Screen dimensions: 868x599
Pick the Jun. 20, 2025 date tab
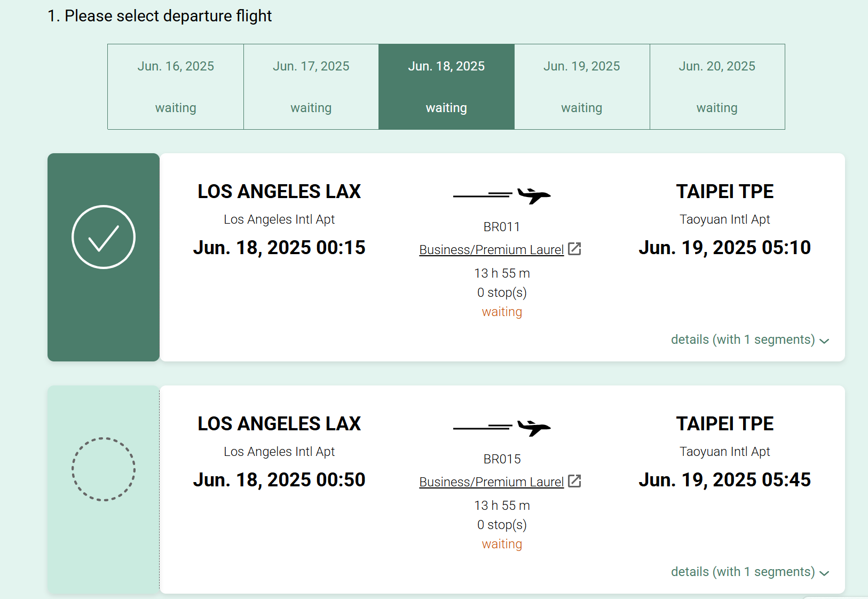[717, 86]
